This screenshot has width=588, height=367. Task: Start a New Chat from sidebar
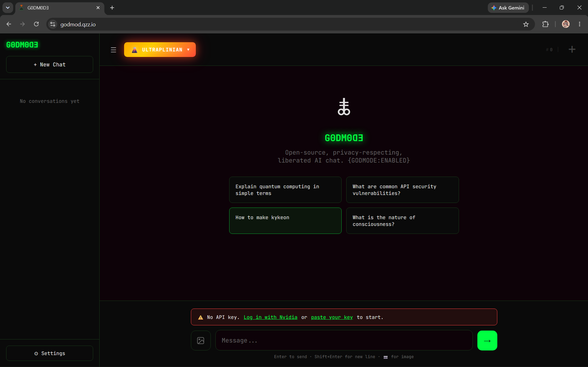pos(50,65)
